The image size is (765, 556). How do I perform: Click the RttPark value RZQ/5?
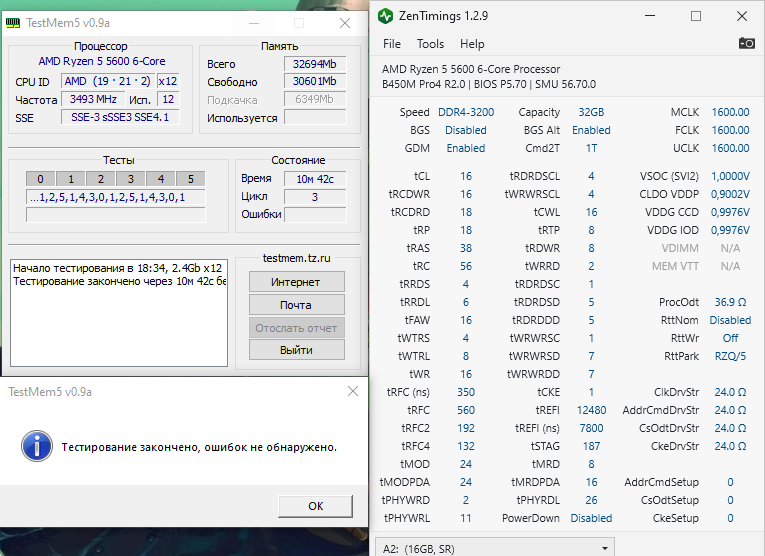(730, 357)
